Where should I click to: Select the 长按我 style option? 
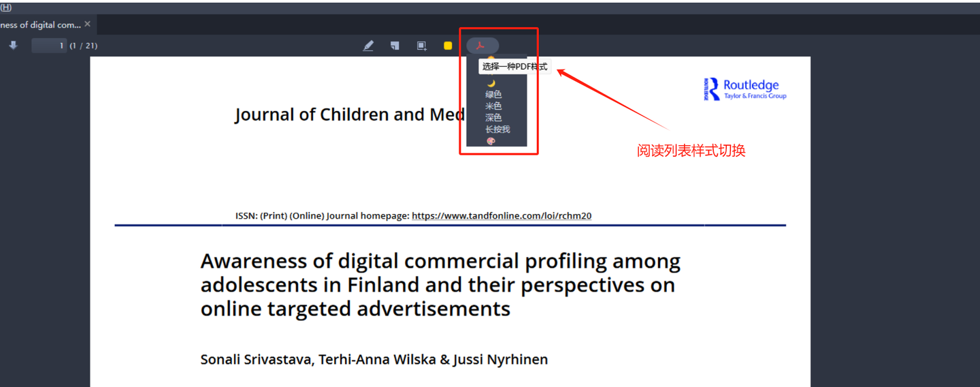497,129
